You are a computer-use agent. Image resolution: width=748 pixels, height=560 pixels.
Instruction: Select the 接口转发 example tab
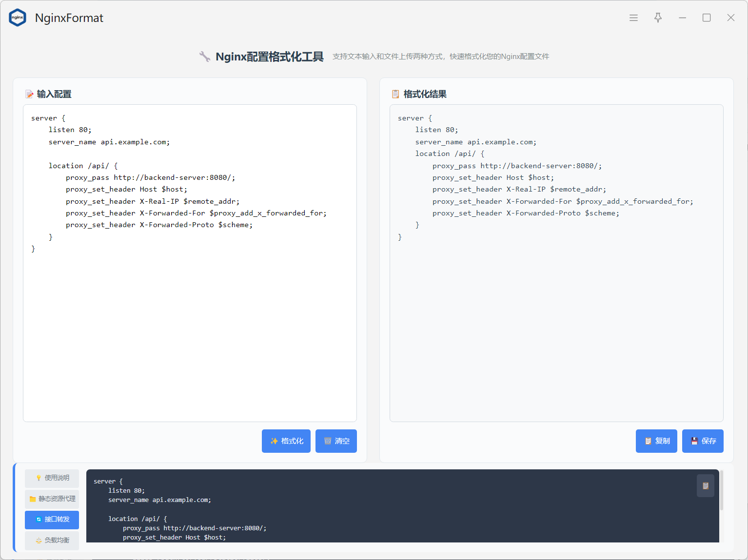coord(52,520)
